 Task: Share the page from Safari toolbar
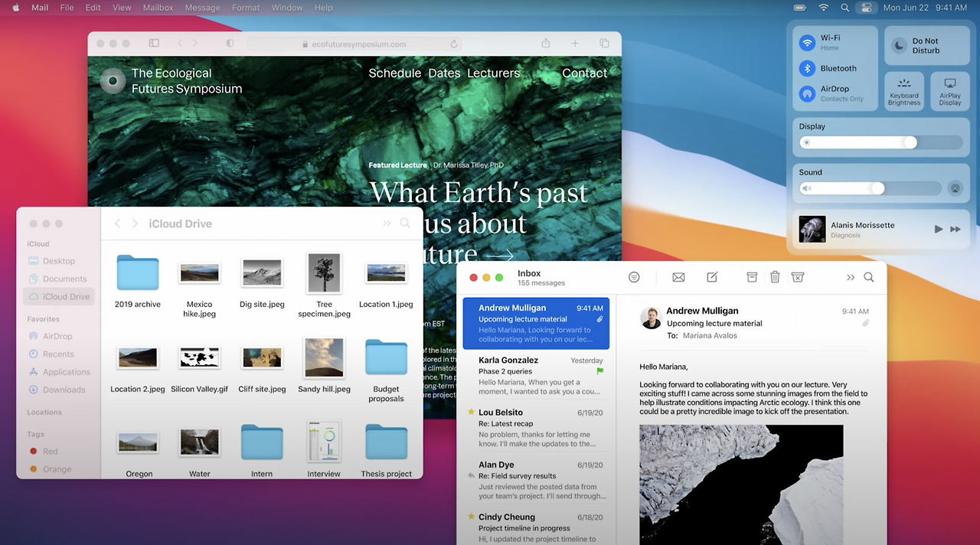click(x=546, y=44)
